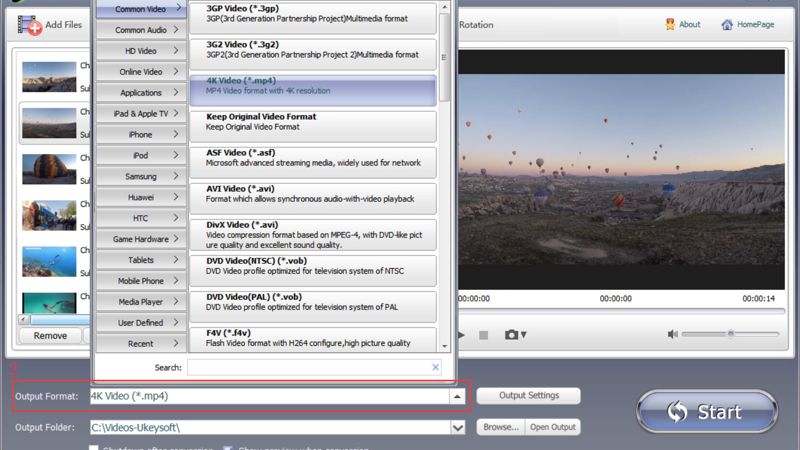Choose ASF Video (*.asf) format
Image resolution: width=800 pixels, height=450 pixels.
tap(313, 162)
